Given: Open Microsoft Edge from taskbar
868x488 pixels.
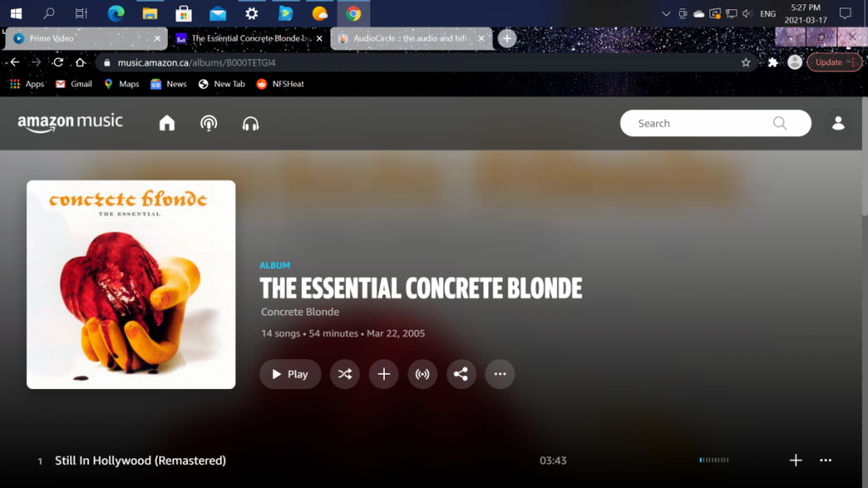Looking at the screenshot, I should click(115, 14).
